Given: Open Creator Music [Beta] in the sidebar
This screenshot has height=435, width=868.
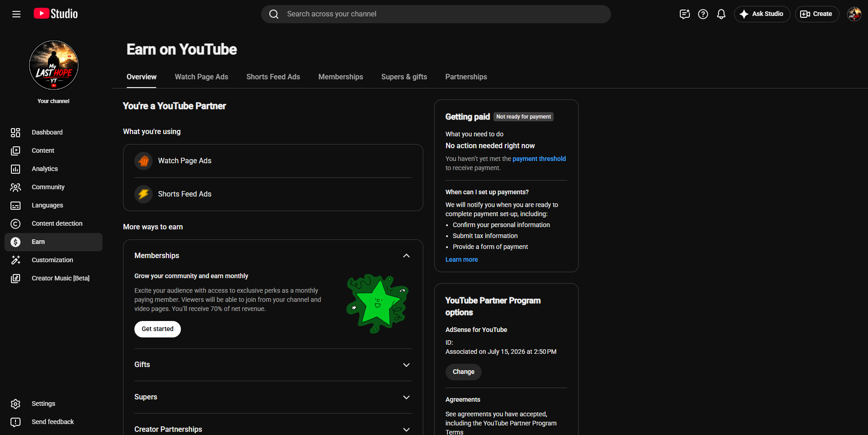Looking at the screenshot, I should (x=53, y=278).
